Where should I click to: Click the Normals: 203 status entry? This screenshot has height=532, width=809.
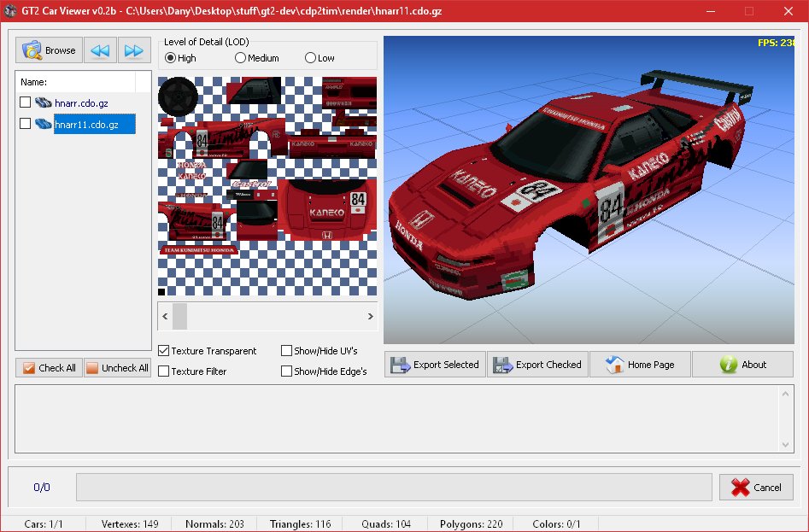[214, 523]
